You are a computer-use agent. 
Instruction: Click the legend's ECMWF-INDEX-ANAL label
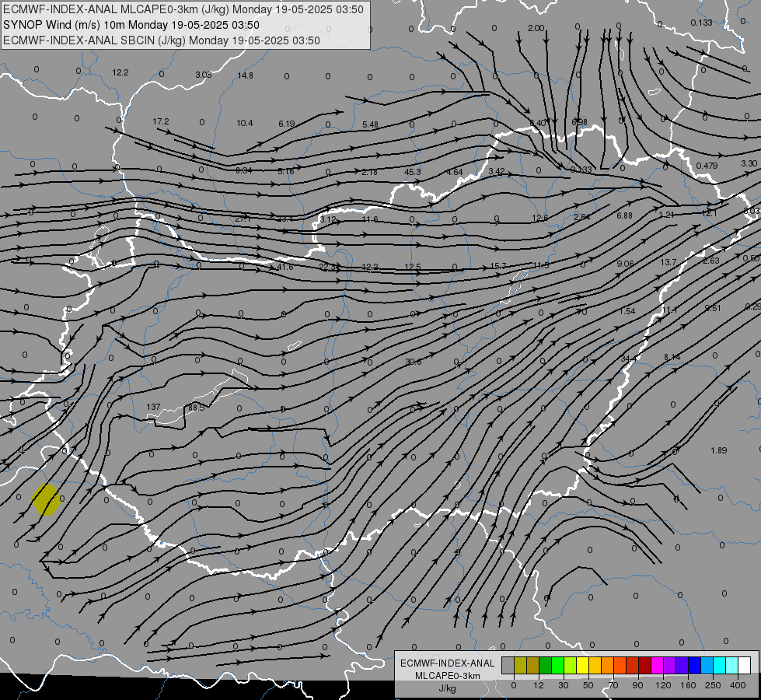[x=448, y=663]
